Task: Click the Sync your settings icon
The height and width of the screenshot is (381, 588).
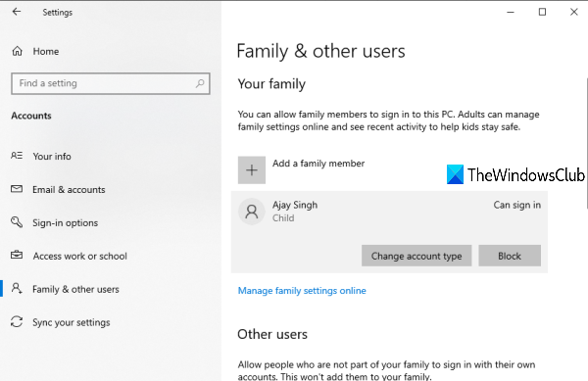Action: click(x=17, y=321)
